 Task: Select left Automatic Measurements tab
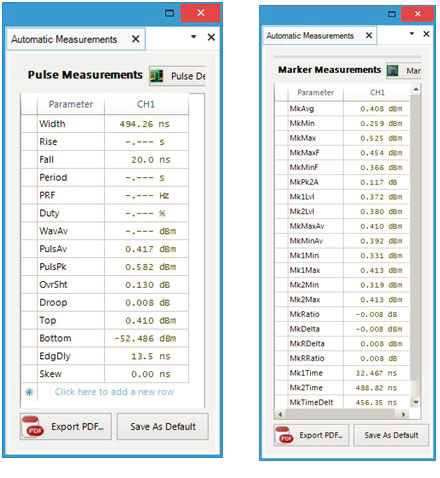64,39
